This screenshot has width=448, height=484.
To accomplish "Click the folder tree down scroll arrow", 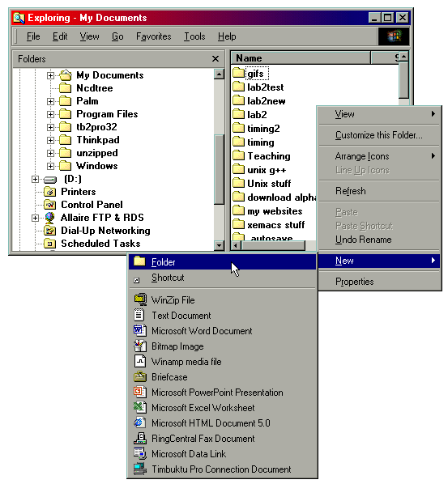I will [x=219, y=245].
